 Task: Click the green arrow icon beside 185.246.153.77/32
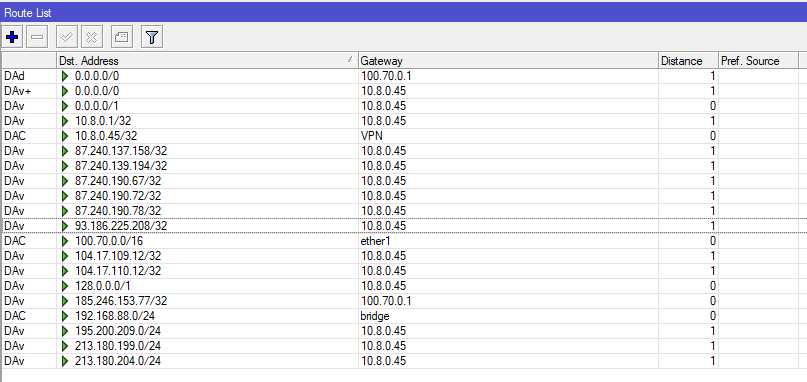click(65, 300)
